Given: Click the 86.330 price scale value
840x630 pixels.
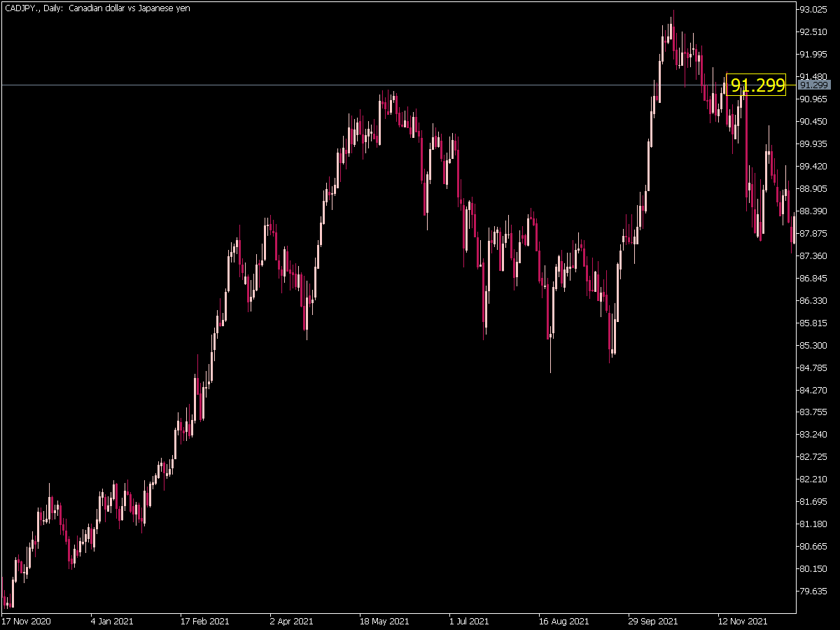Looking at the screenshot, I should [814, 301].
